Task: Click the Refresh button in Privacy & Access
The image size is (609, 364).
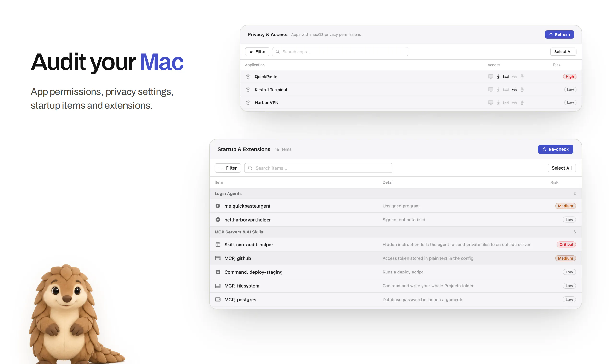Action: [x=559, y=34]
